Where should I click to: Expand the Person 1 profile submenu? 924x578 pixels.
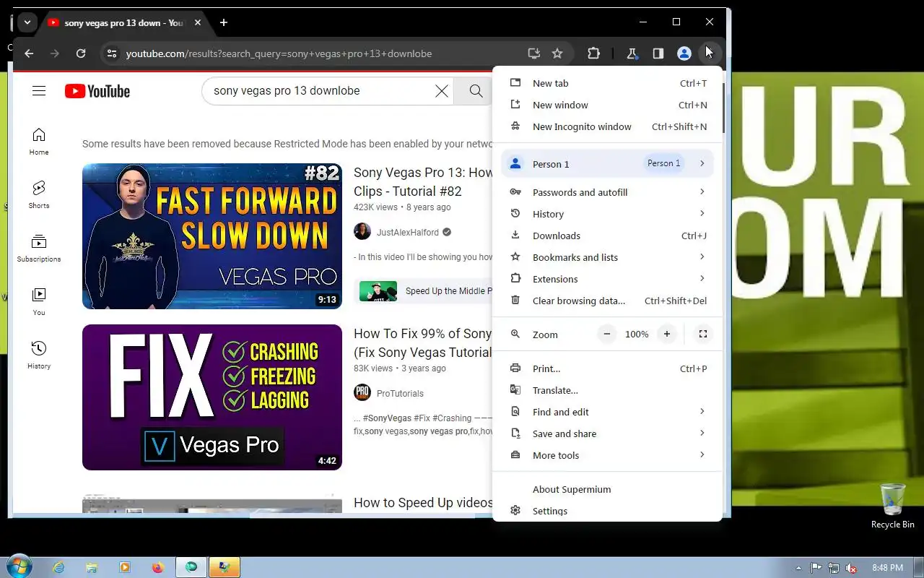pyautogui.click(x=607, y=163)
